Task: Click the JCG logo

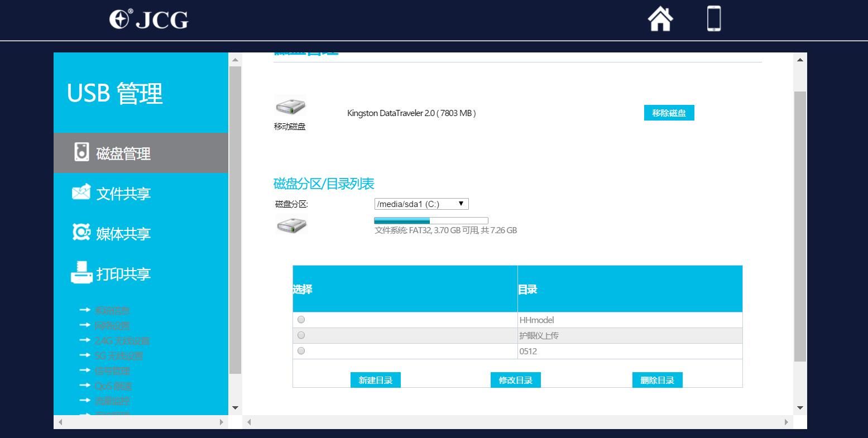Action: pos(149,19)
